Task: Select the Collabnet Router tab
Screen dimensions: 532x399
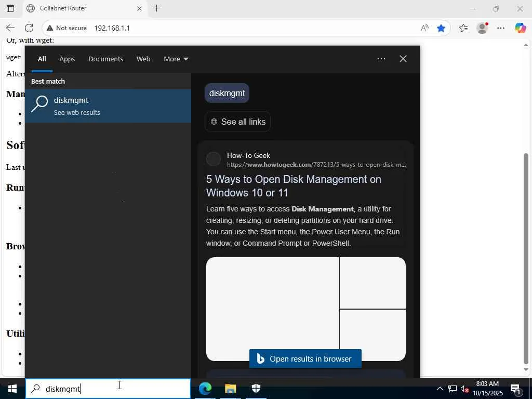Action: tap(85, 8)
